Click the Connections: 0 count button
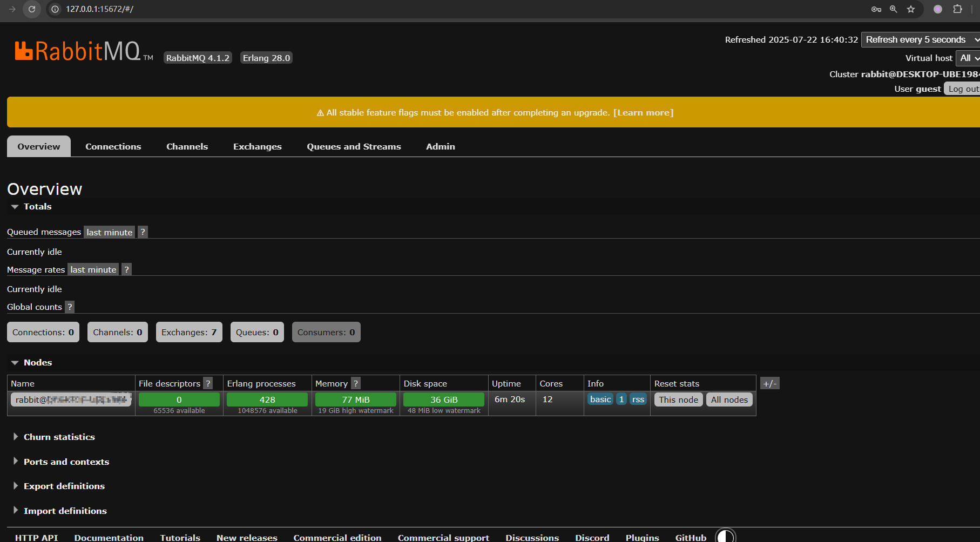Viewport: 980px width, 542px height. point(43,332)
